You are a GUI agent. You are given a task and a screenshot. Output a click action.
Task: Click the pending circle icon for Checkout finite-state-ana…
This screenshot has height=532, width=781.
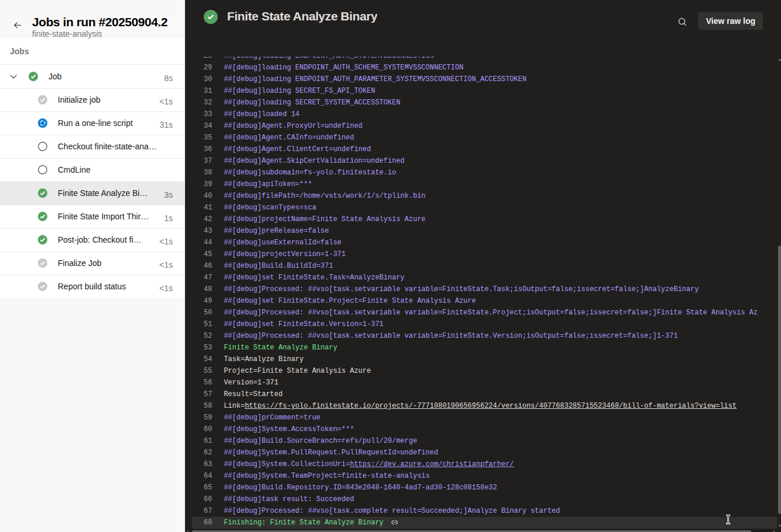pos(43,146)
